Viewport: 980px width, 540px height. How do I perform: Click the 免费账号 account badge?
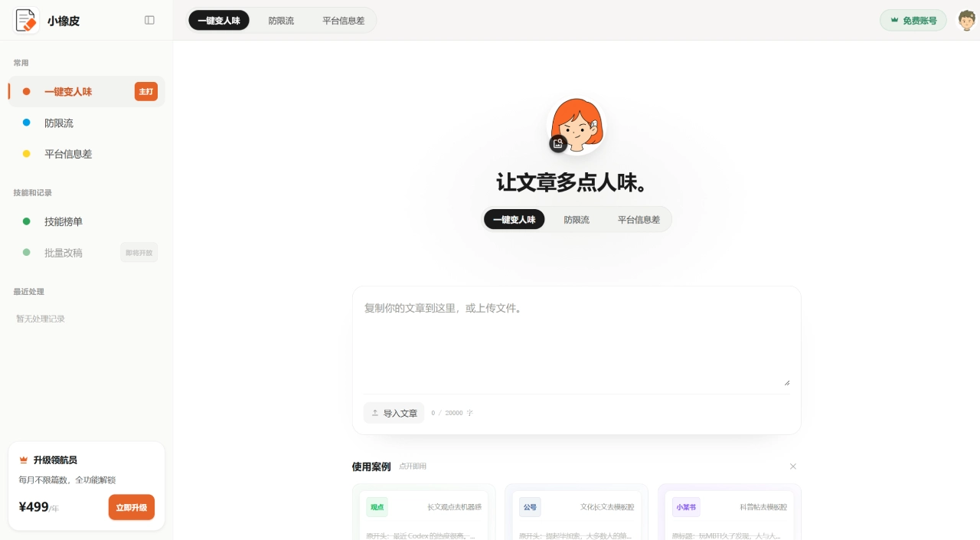(x=913, y=21)
